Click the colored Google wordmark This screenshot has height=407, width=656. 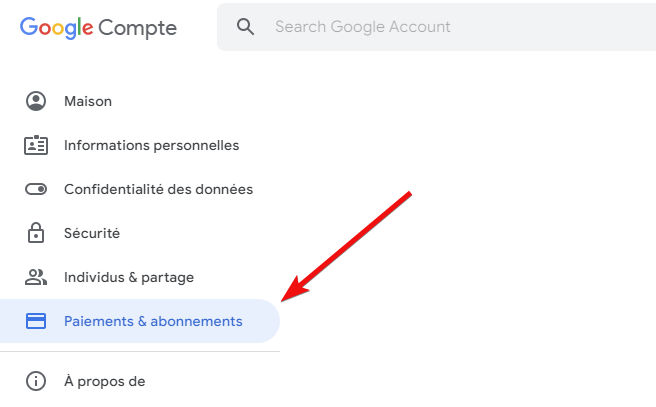(x=56, y=28)
